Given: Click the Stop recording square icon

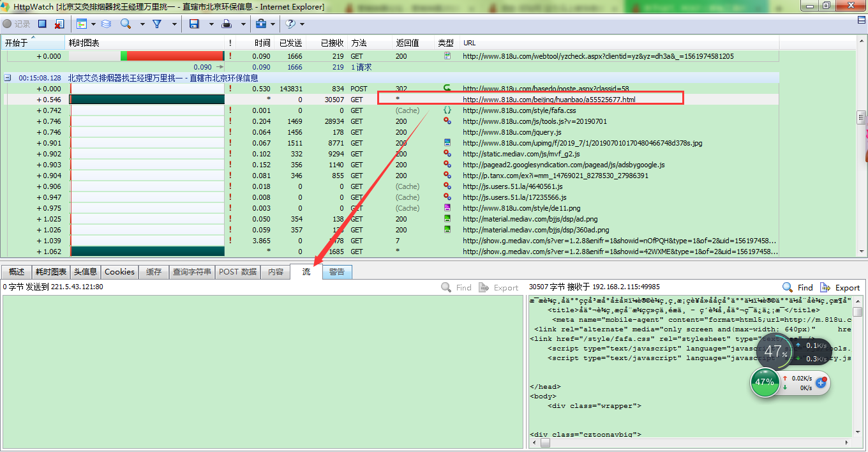Looking at the screenshot, I should pyautogui.click(x=42, y=24).
